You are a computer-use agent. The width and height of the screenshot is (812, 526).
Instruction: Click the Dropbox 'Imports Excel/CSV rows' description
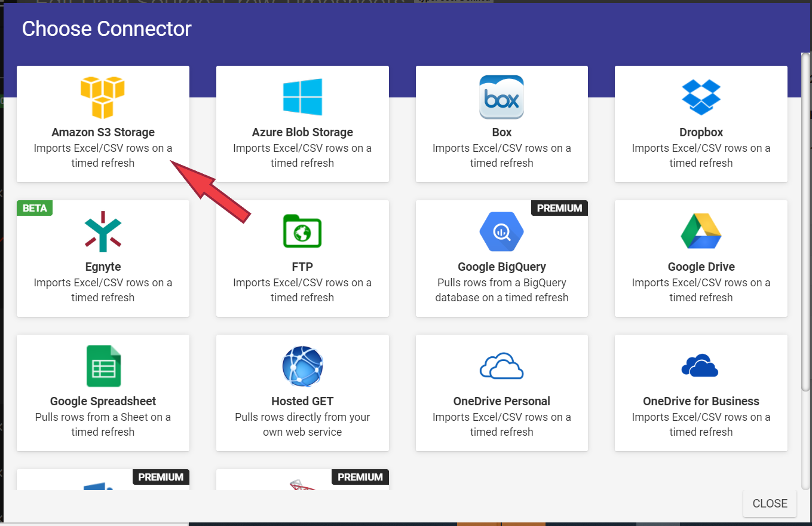pyautogui.click(x=701, y=155)
